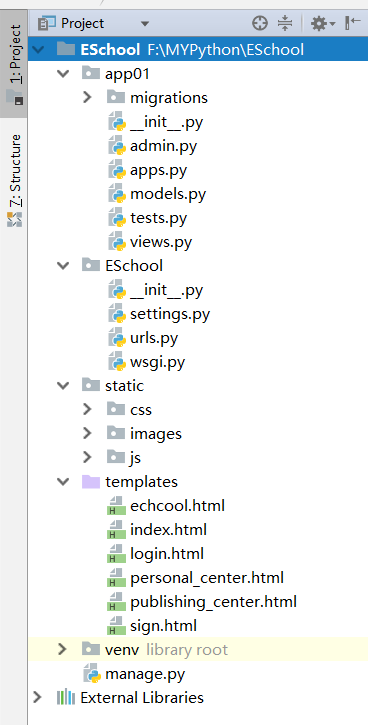Click the HTML icon of personal_center.html
Image resolution: width=368 pixels, height=725 pixels.
(x=117, y=578)
